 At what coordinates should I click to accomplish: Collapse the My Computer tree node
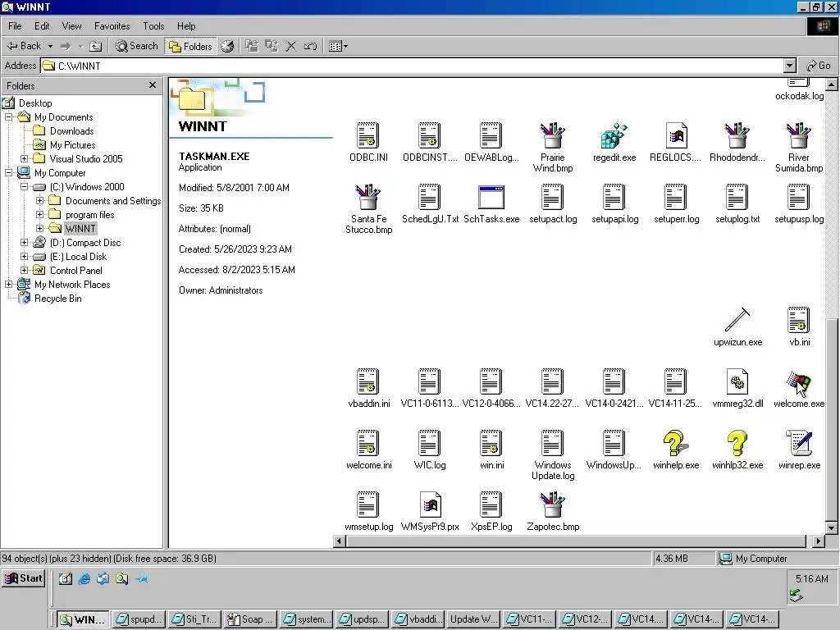(x=8, y=172)
